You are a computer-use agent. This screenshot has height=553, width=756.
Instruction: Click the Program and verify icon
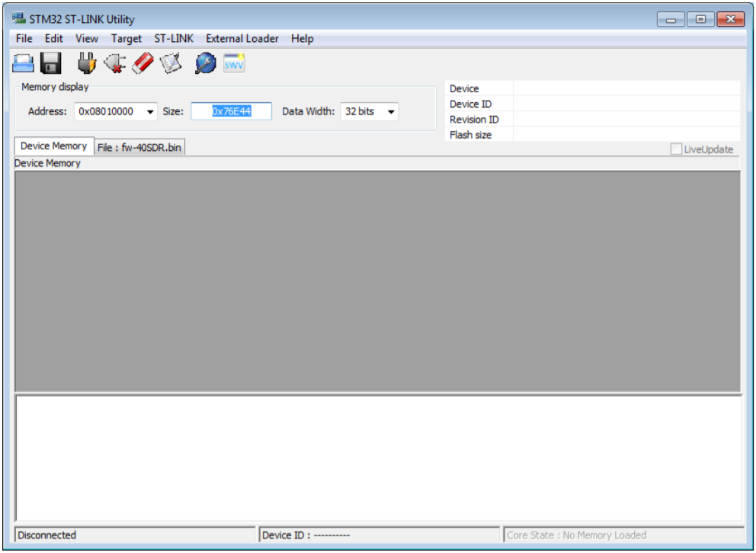(x=171, y=63)
